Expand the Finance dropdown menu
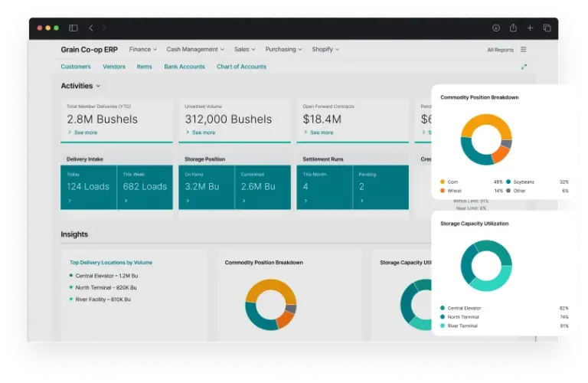 point(142,50)
